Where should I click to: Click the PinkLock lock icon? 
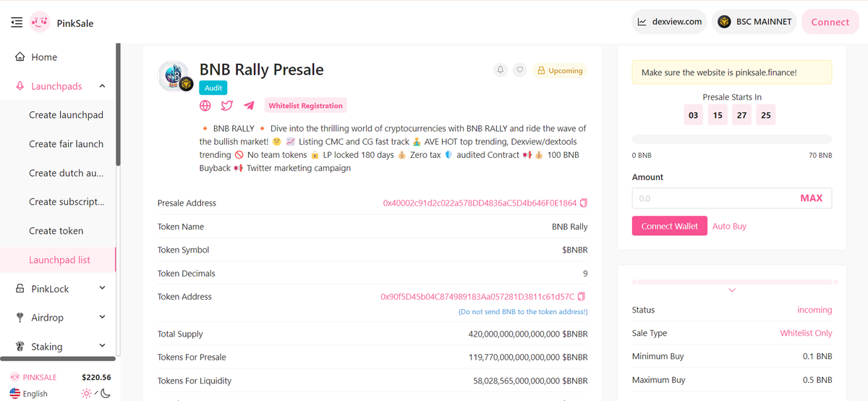[20, 289]
